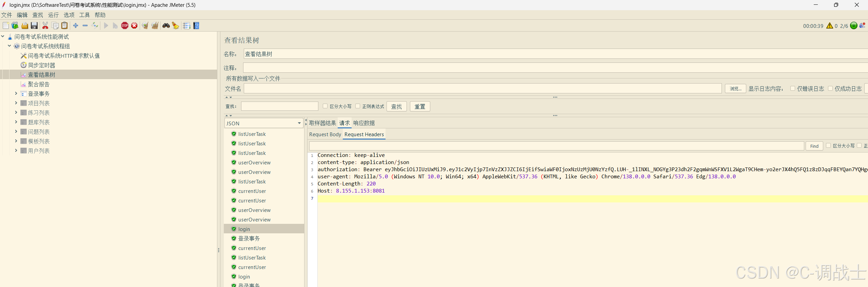The image size is (868, 287).
Task: Click the 注释 input field
Action: tap(555, 68)
